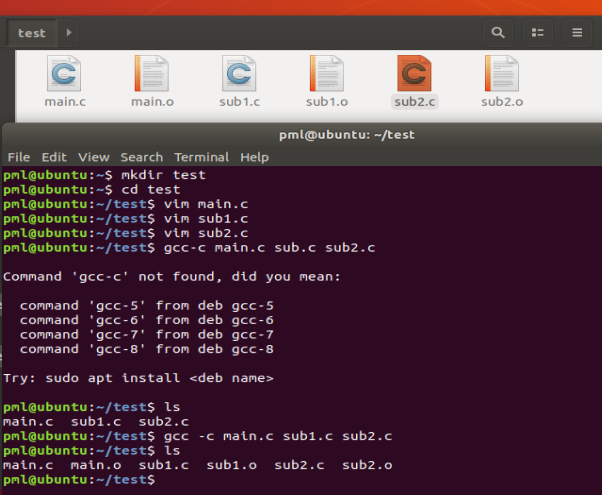The width and height of the screenshot is (602, 495).
Task: Open search in the file manager
Action: [498, 33]
